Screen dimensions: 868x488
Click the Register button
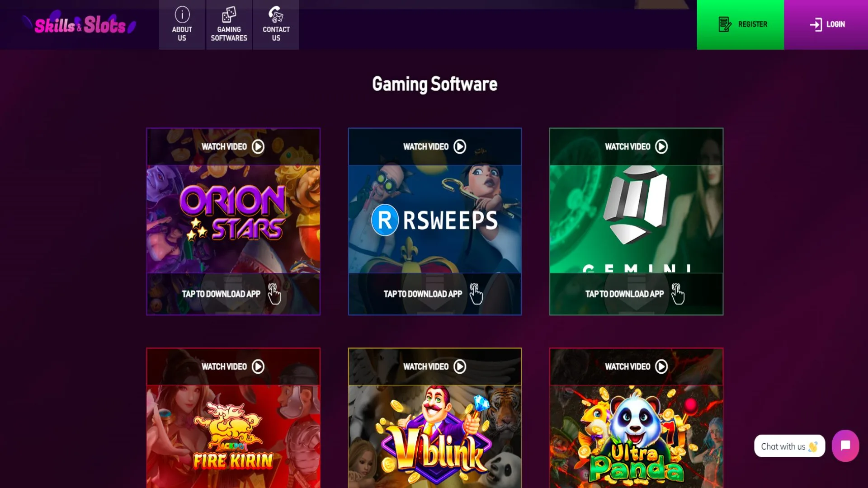[741, 24]
